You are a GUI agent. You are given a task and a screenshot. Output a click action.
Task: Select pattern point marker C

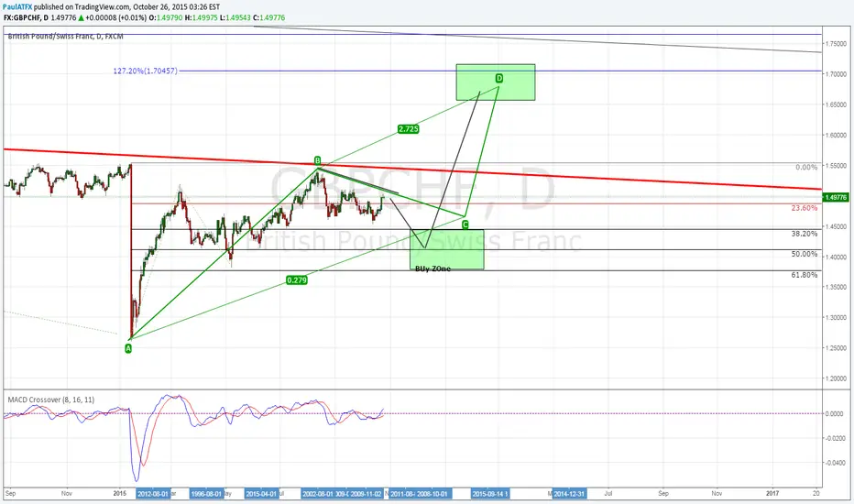click(465, 225)
